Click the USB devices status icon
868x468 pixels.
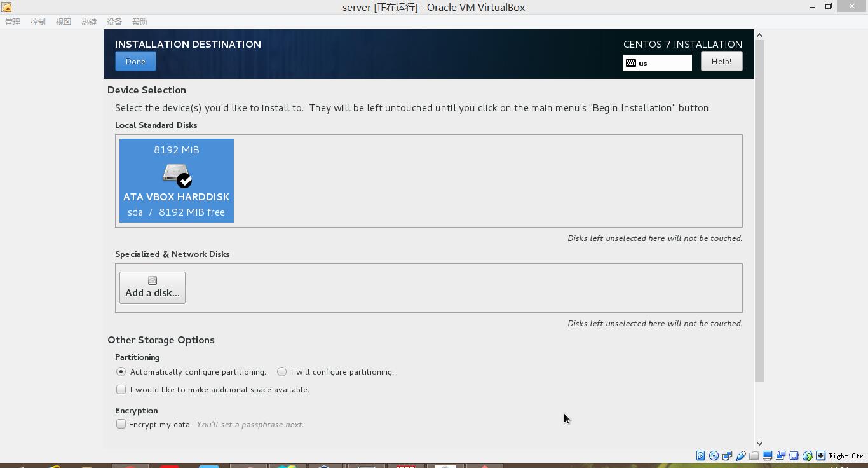(x=740, y=456)
